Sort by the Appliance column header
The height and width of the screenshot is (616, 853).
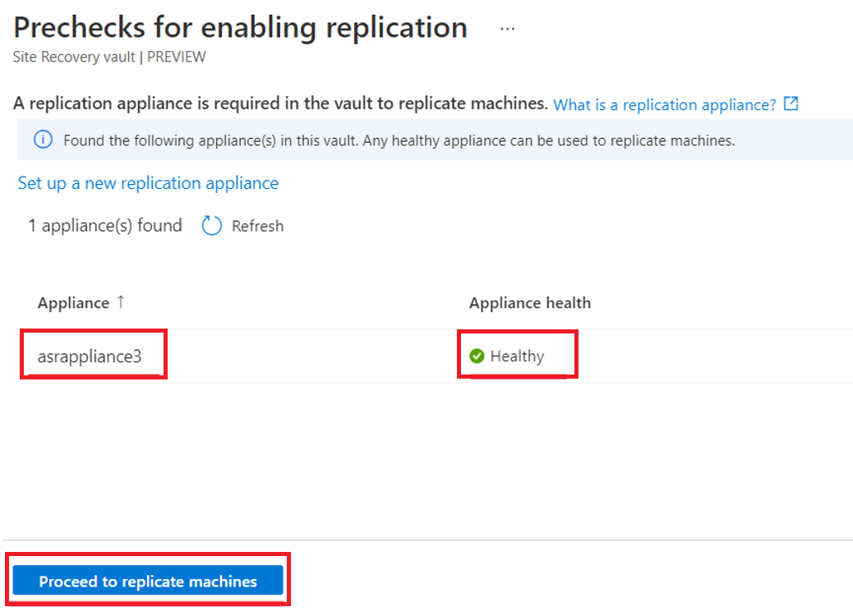(x=73, y=303)
